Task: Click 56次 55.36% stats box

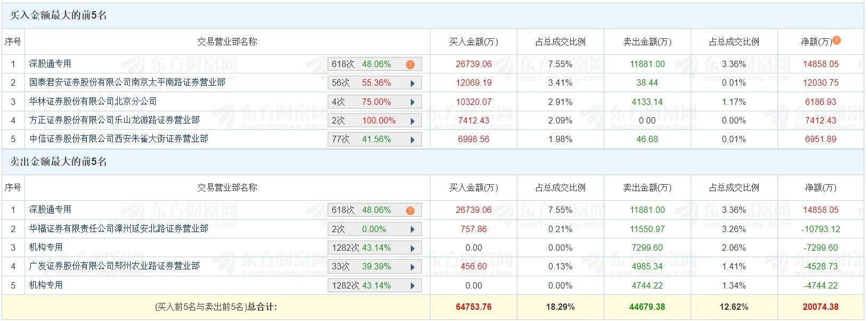Action: [x=368, y=83]
